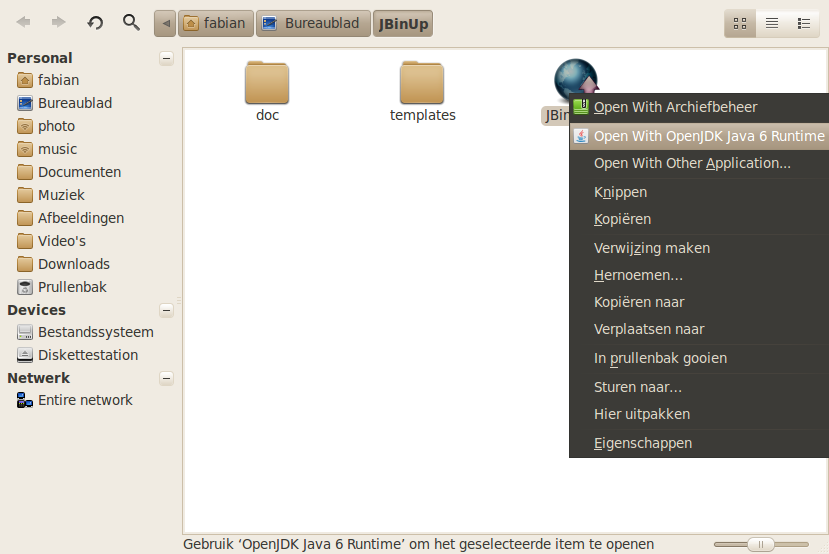Click the Personal section heading

pos(40,58)
